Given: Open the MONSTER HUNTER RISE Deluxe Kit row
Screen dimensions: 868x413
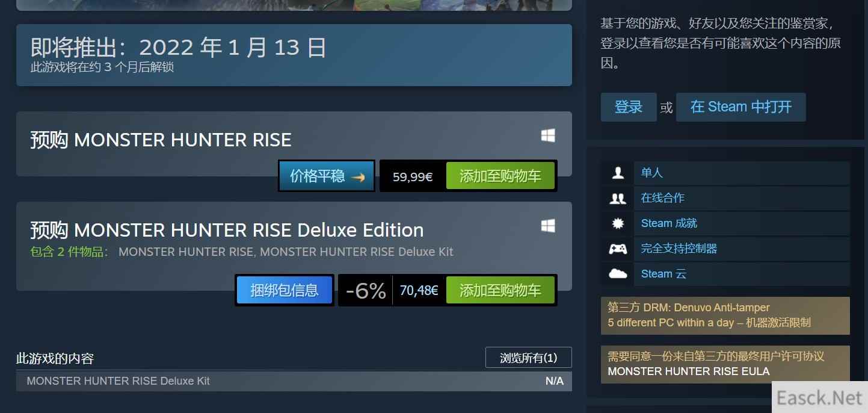Looking at the screenshot, I should pos(294,381).
